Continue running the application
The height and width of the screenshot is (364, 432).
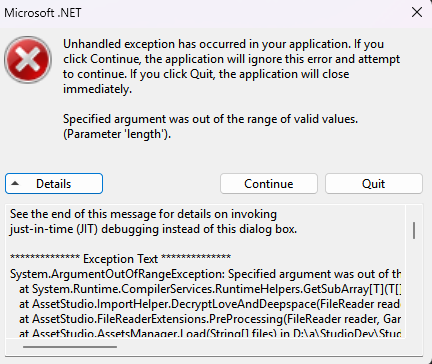[x=269, y=184]
